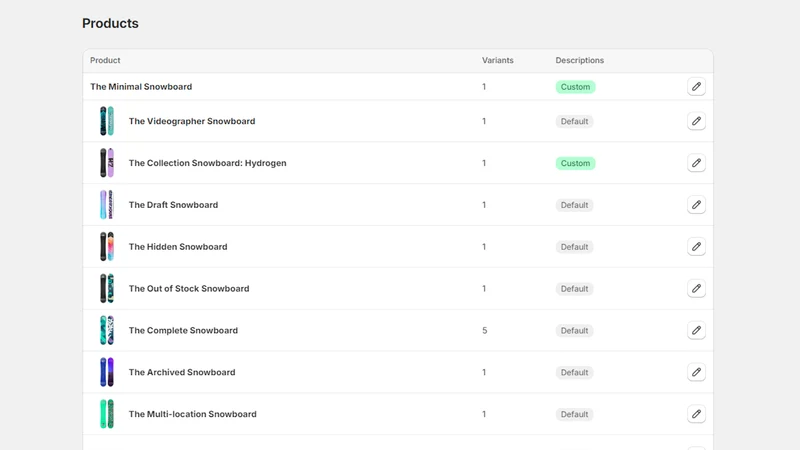
Task: Select 'The Out of Stock Snowboard' name
Action: (189, 289)
